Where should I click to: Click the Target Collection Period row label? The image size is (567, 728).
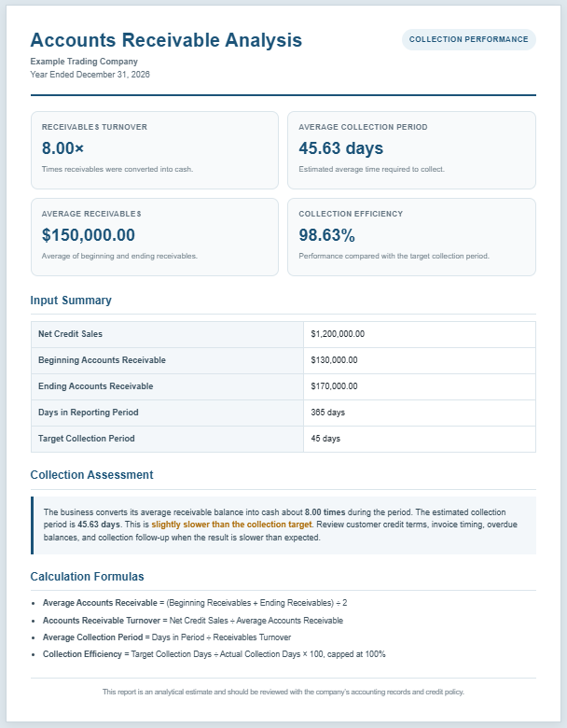(87, 439)
